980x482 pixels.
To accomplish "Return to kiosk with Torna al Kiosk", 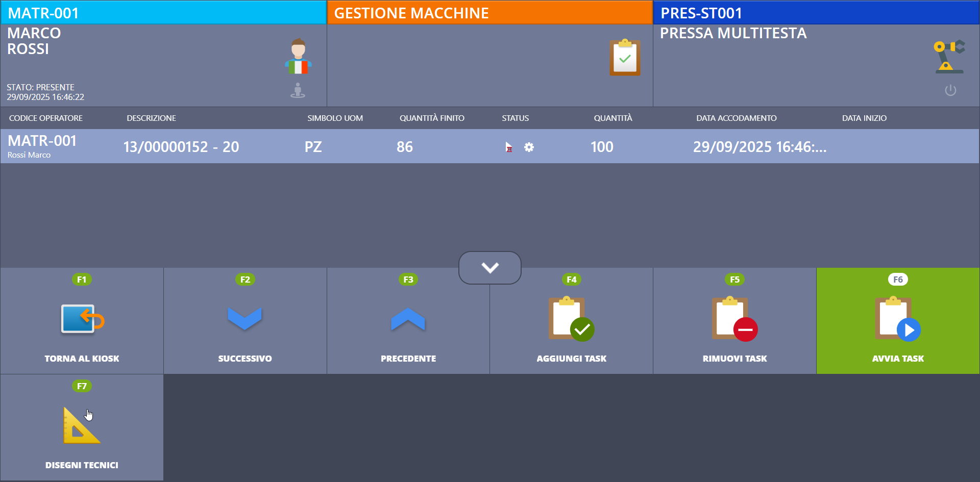I will 82,321.
